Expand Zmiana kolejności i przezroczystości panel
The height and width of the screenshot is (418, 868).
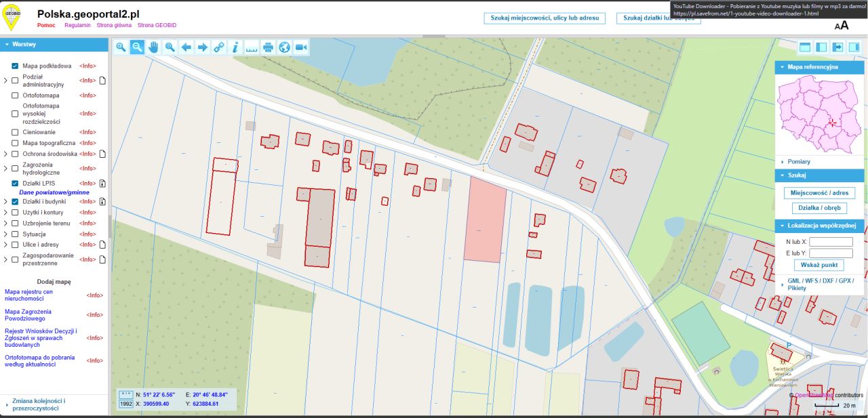click(x=54, y=405)
